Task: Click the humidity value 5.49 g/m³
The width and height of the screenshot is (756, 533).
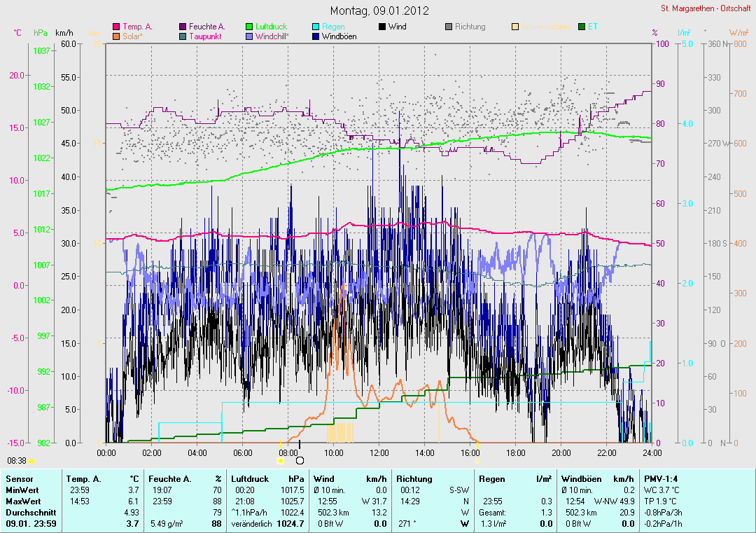Action: 167,523
